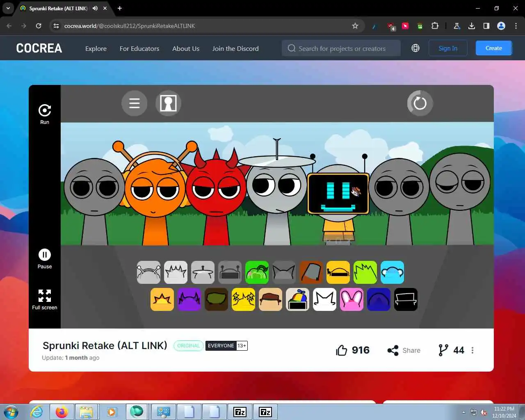Open the browser extensions puzzle icon
Image resolution: width=525 pixels, height=420 pixels.
tap(435, 26)
